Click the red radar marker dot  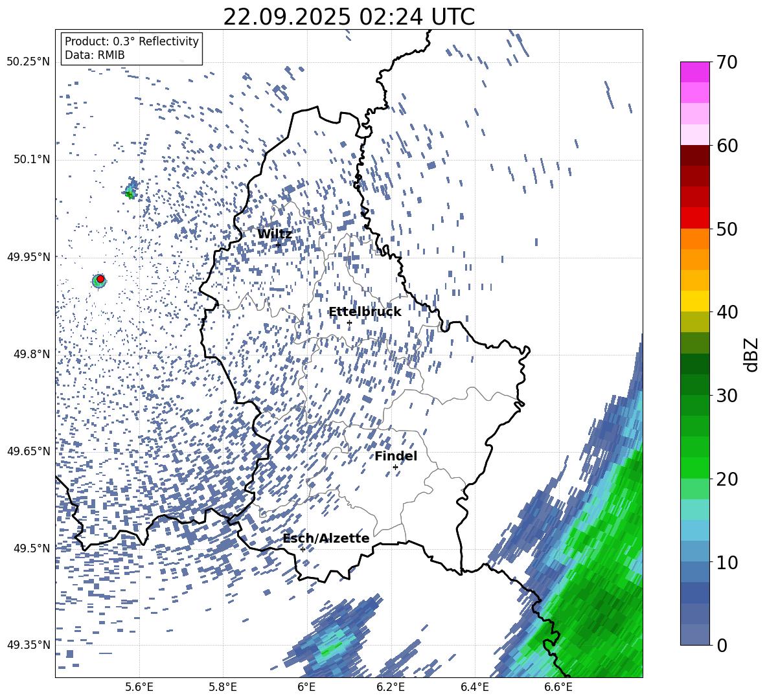tap(100, 279)
